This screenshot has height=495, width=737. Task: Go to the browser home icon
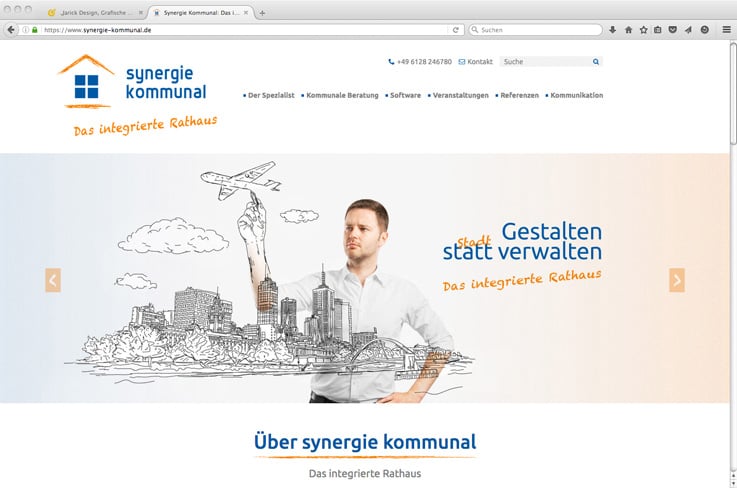point(628,30)
